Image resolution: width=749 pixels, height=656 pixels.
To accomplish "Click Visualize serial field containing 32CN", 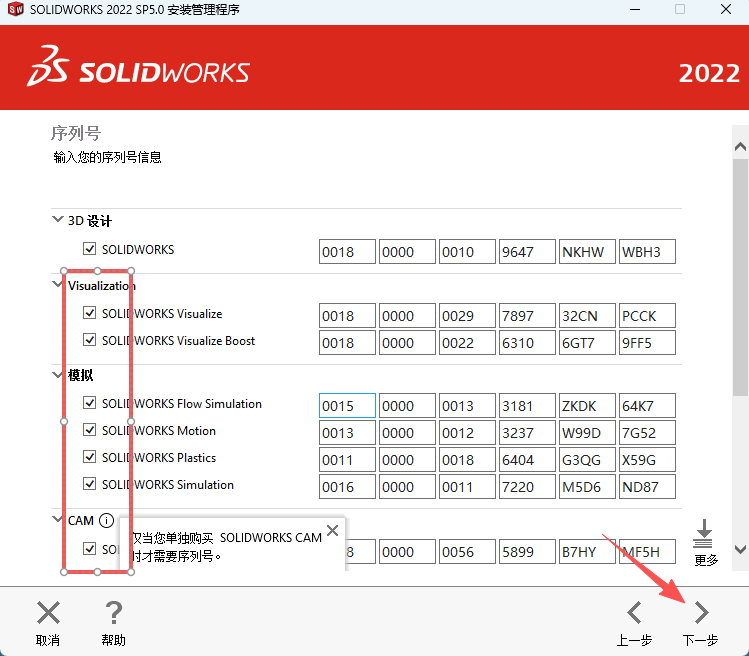I will coord(588,316).
